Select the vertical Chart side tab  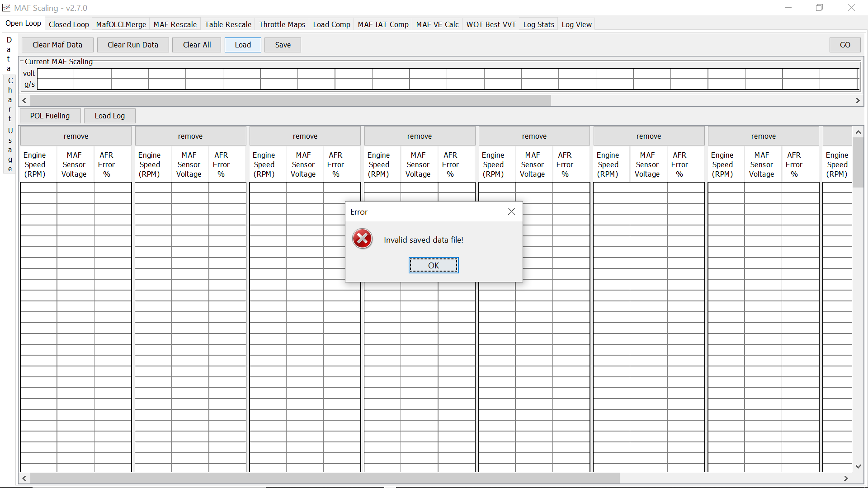click(9, 99)
